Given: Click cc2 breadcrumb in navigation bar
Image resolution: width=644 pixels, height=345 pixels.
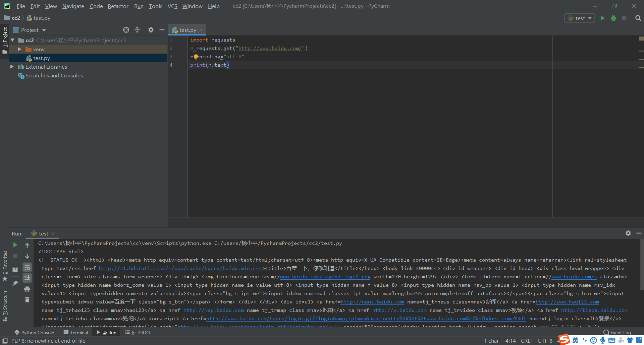Looking at the screenshot, I should (12, 18).
